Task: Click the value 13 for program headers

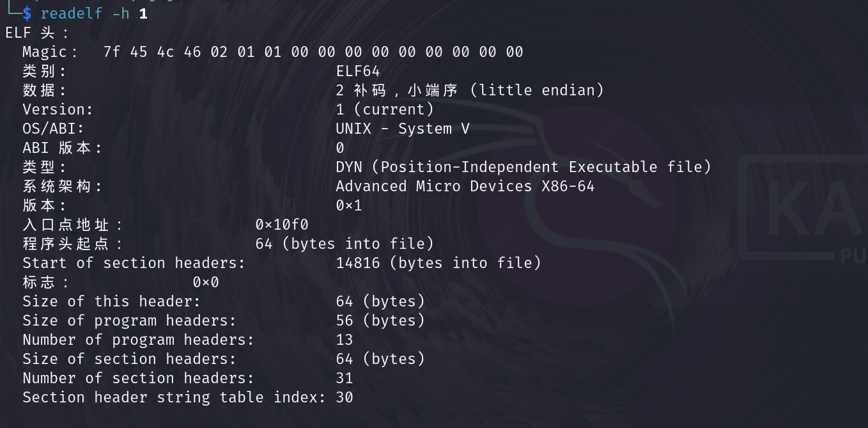Action: coord(345,340)
